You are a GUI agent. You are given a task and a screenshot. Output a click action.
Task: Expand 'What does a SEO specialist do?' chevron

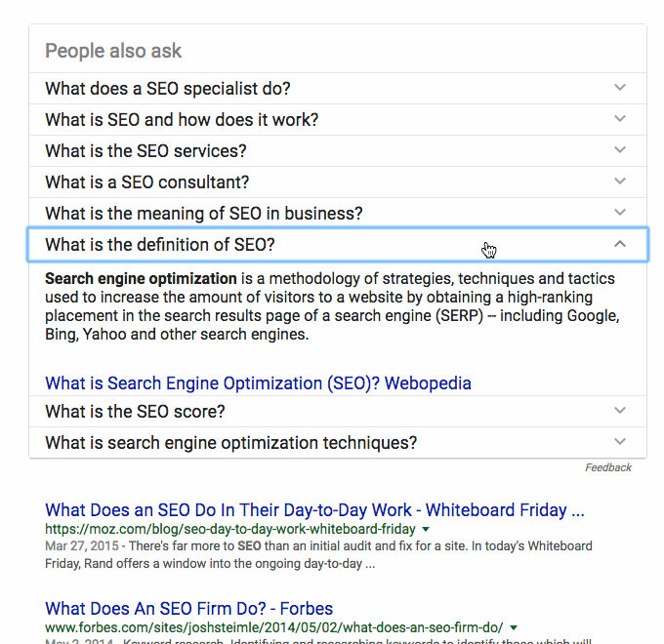[x=619, y=88]
